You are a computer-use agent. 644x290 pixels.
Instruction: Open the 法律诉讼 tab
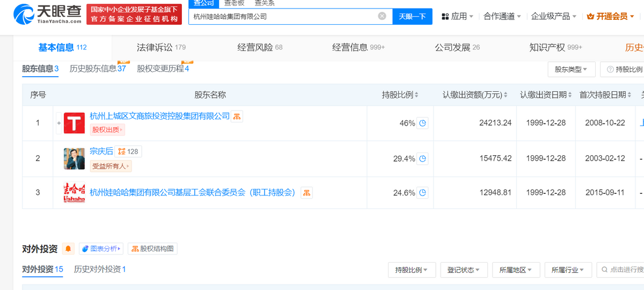(x=161, y=47)
